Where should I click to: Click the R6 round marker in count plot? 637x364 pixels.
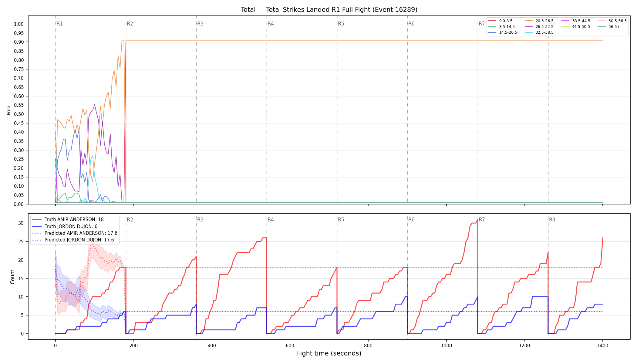411,220
